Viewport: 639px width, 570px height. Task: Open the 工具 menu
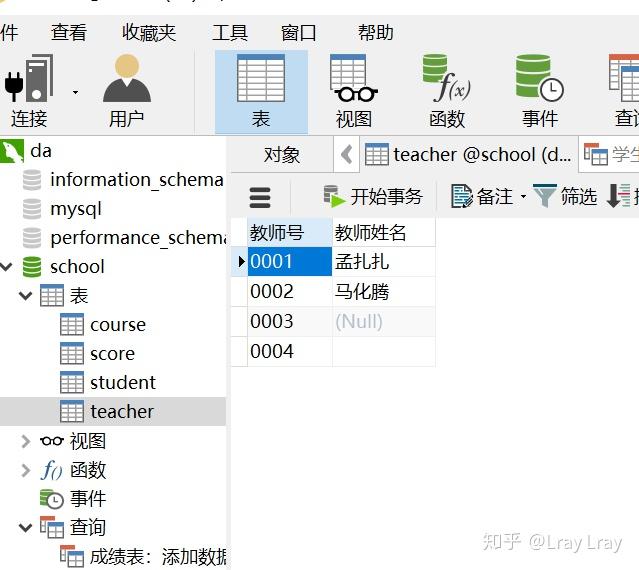(x=230, y=33)
